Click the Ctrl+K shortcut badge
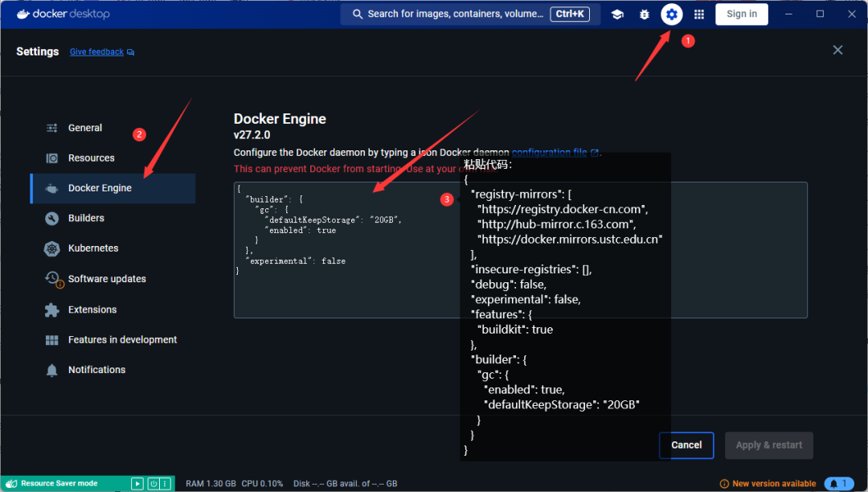The width and height of the screenshot is (868, 492). [570, 14]
